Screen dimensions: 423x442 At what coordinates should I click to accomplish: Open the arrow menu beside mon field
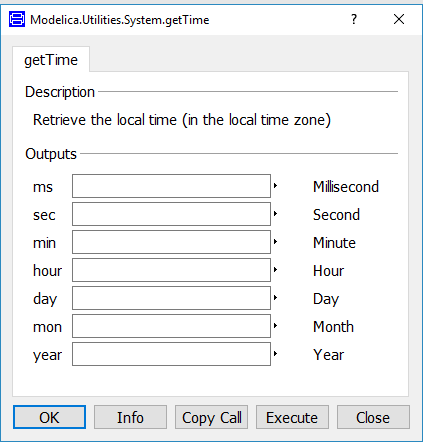click(x=275, y=326)
